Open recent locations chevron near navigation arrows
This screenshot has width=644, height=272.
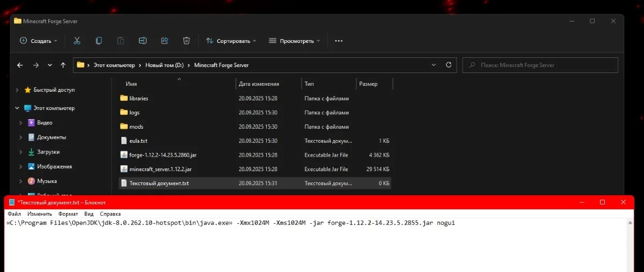point(50,65)
